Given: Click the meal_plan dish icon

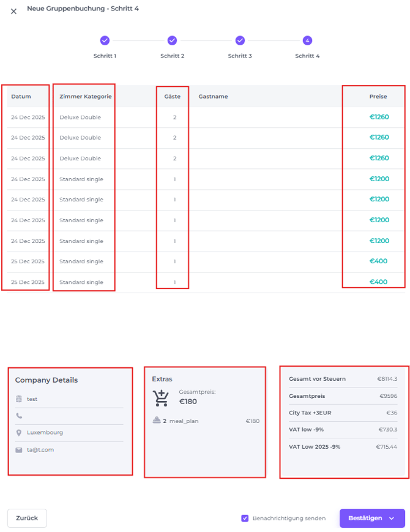Looking at the screenshot, I should (x=156, y=421).
